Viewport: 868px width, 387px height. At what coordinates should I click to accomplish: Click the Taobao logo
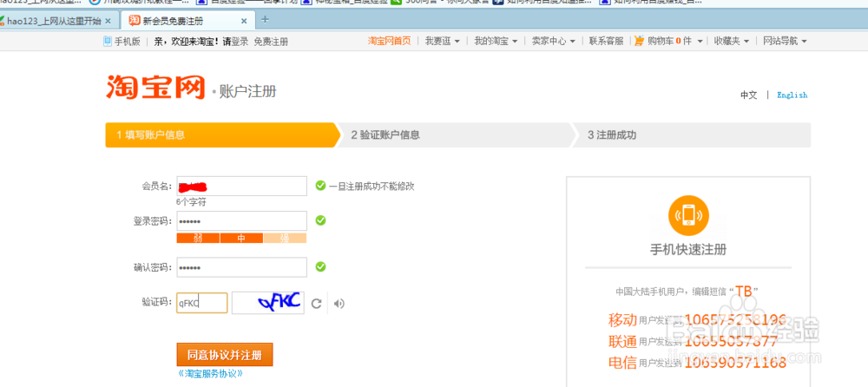point(155,88)
